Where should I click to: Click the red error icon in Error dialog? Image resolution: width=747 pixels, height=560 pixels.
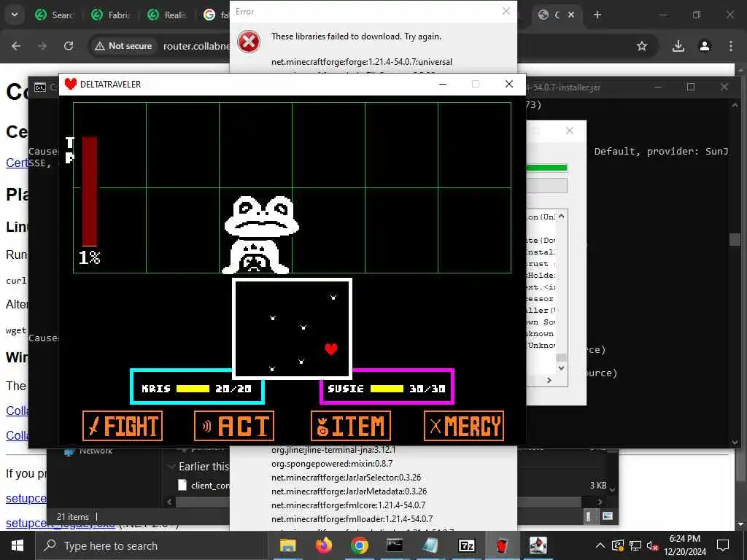[x=249, y=42]
